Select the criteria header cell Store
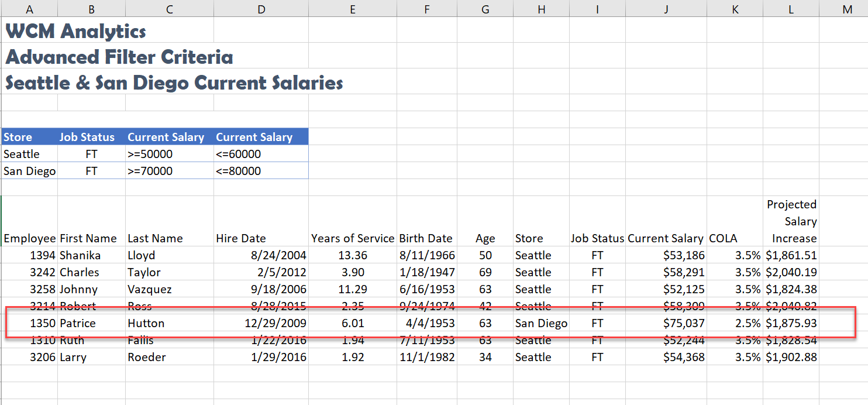The image size is (868, 405). (x=29, y=137)
